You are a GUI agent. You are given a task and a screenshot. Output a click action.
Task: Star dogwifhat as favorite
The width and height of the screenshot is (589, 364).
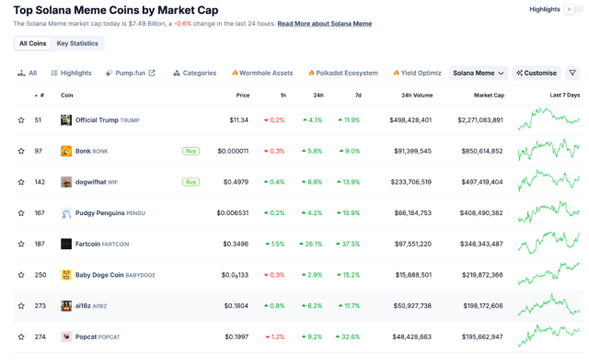(x=21, y=182)
